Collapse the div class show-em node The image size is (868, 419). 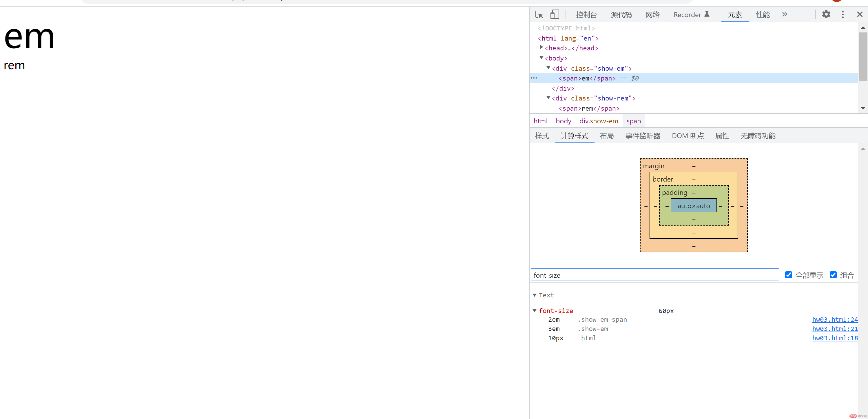tap(548, 68)
